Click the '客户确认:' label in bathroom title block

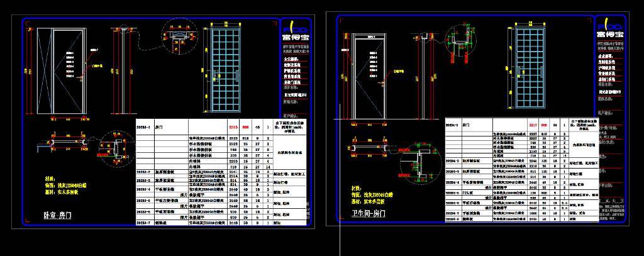[x=607, y=112]
